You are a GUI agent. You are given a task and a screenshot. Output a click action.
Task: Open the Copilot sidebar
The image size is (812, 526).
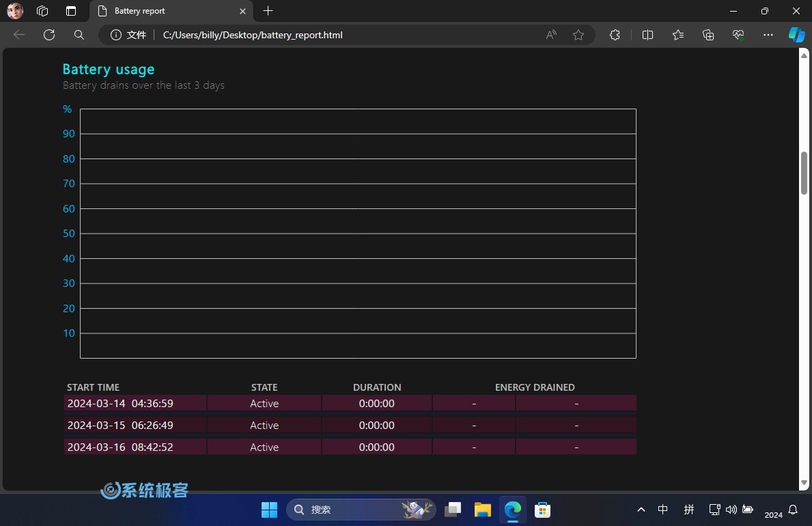pyautogui.click(x=796, y=35)
